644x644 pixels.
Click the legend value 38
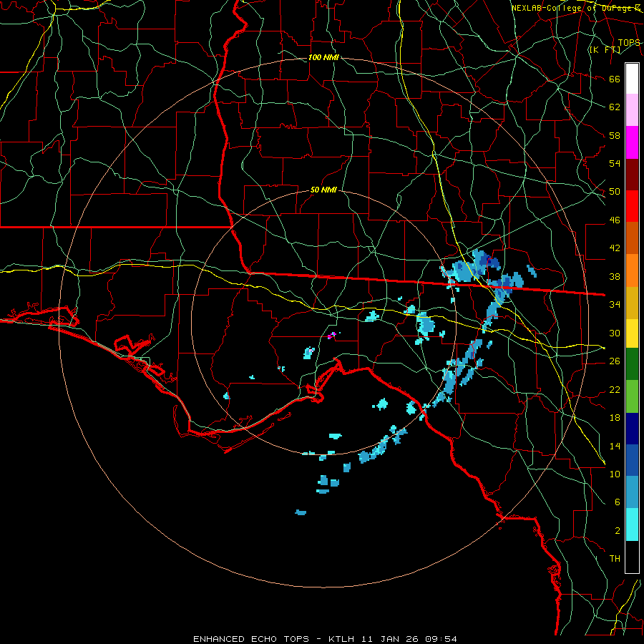click(x=615, y=276)
